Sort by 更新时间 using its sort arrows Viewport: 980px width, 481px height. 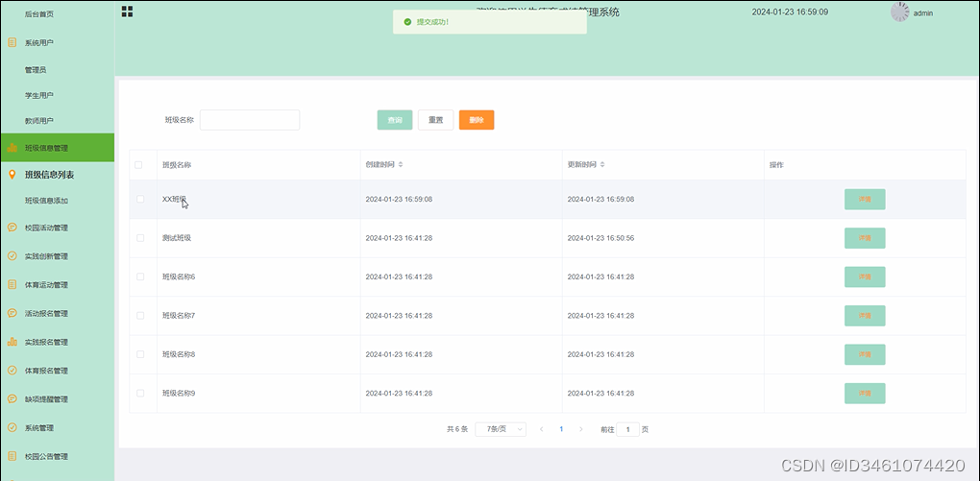tap(601, 165)
